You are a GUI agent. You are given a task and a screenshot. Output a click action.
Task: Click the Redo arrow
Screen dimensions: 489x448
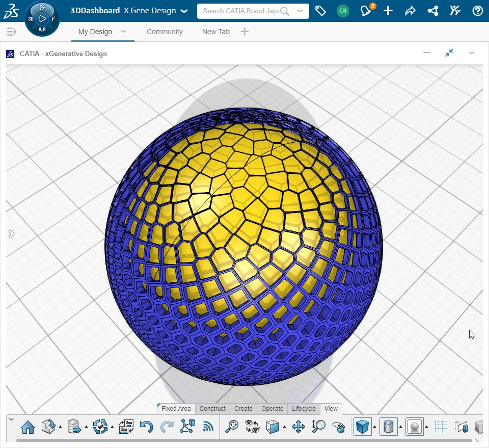click(x=167, y=427)
